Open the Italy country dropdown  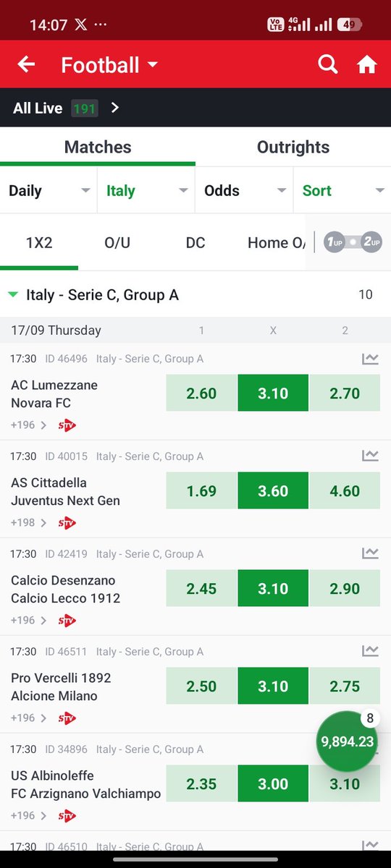point(146,190)
